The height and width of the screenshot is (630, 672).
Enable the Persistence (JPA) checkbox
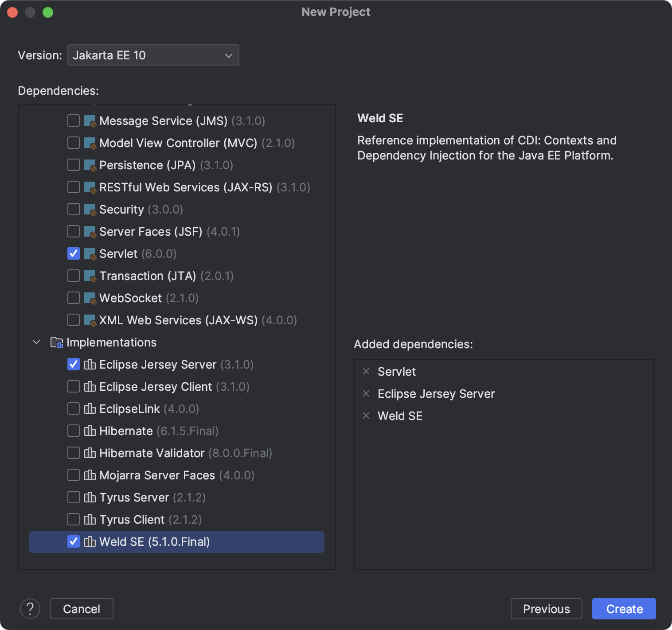pos(74,165)
